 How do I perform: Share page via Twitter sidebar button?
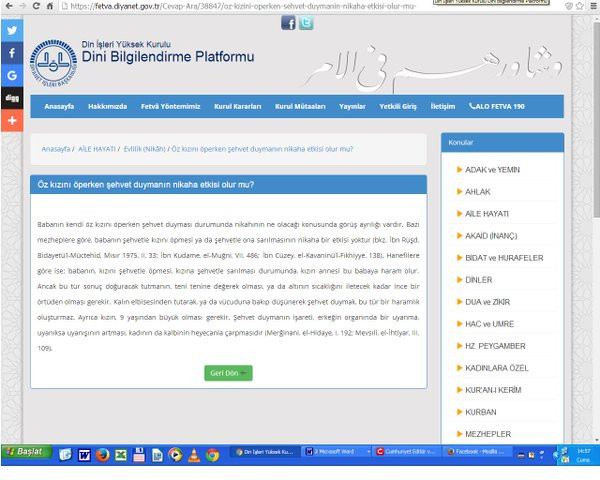click(x=11, y=30)
